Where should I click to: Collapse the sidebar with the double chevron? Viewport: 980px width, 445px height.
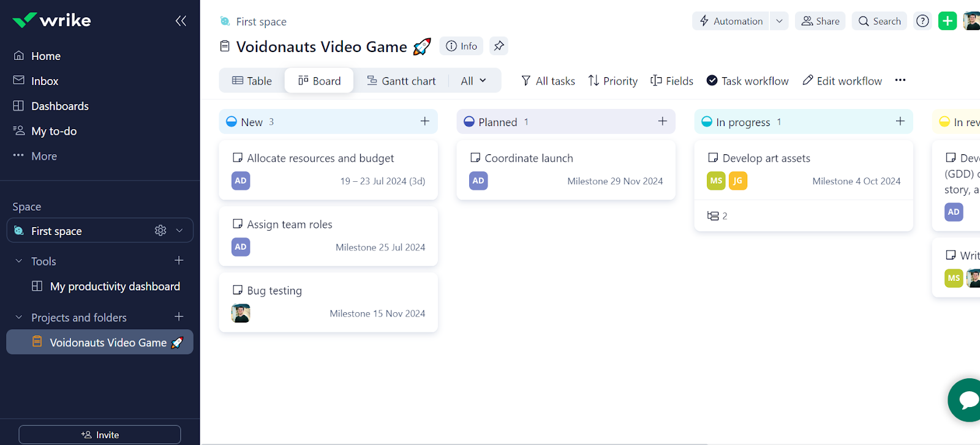click(x=181, y=21)
